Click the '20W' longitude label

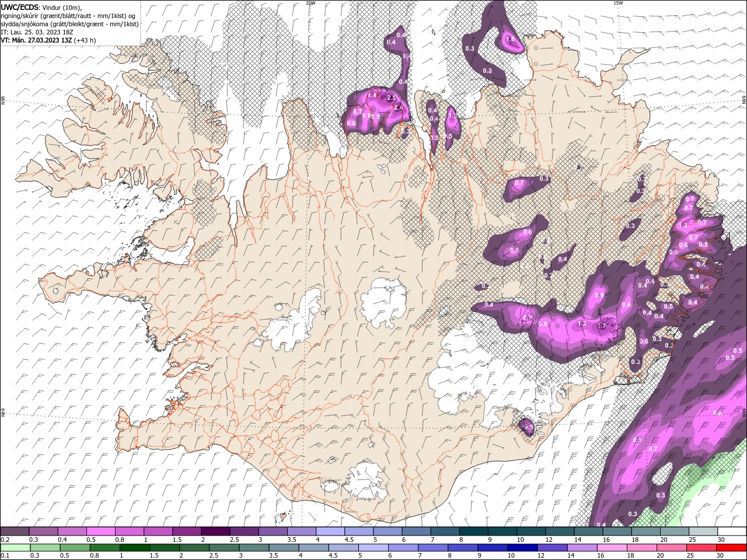[310, 3]
